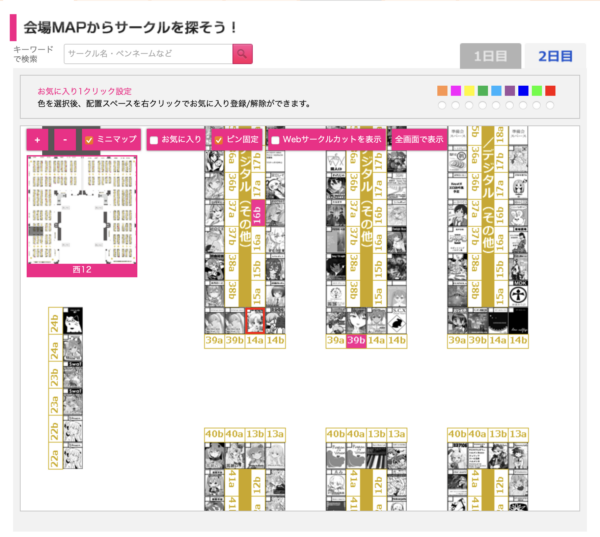
Task: Pick the light blue favorite color swatch
Action: (496, 91)
